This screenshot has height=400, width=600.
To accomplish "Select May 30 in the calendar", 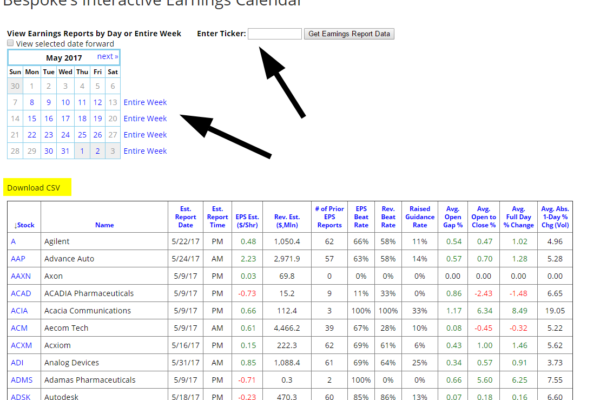I will [x=49, y=151].
